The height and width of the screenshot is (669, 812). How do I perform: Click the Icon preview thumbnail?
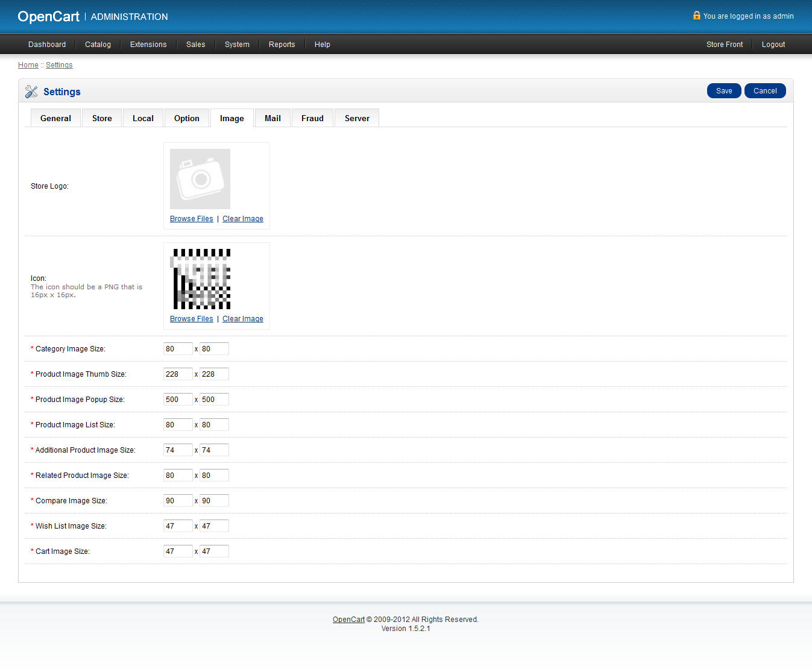[201, 279]
